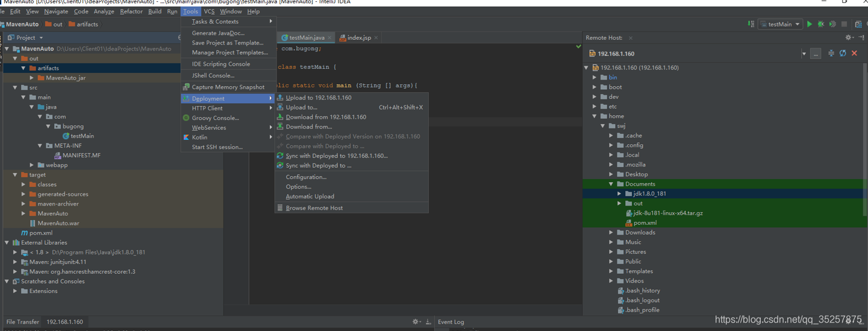Click the grey Stop process icon

pos(844,24)
